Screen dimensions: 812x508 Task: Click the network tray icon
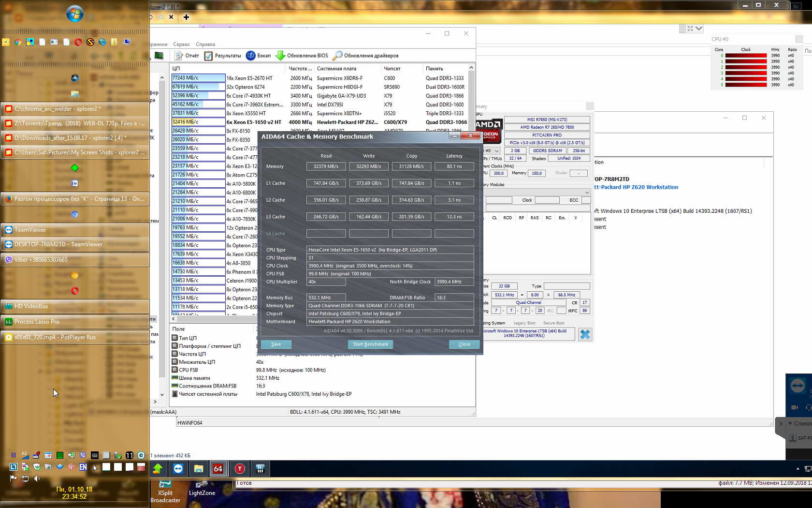pos(25,478)
